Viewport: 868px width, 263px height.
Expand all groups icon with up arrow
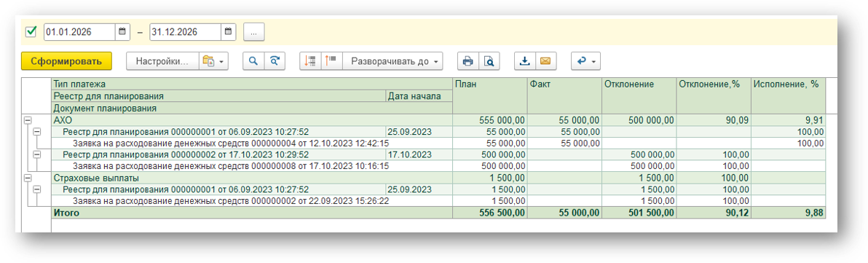pos(331,61)
